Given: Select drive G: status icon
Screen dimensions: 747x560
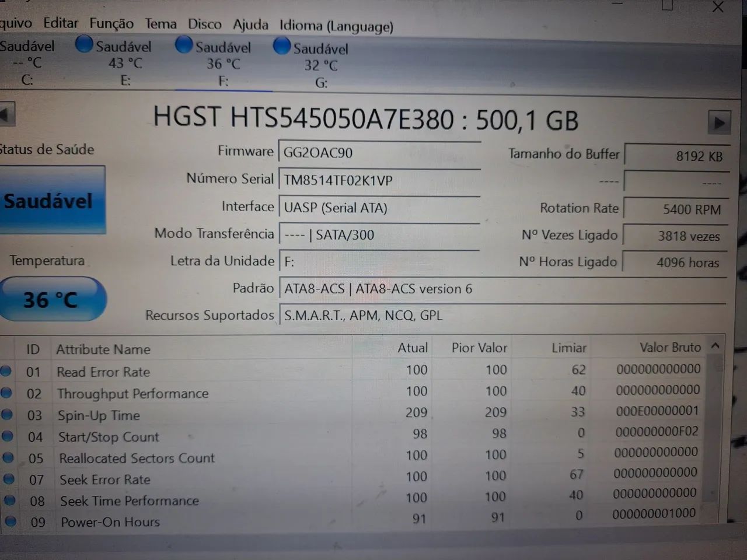Looking at the screenshot, I should click(x=282, y=45).
